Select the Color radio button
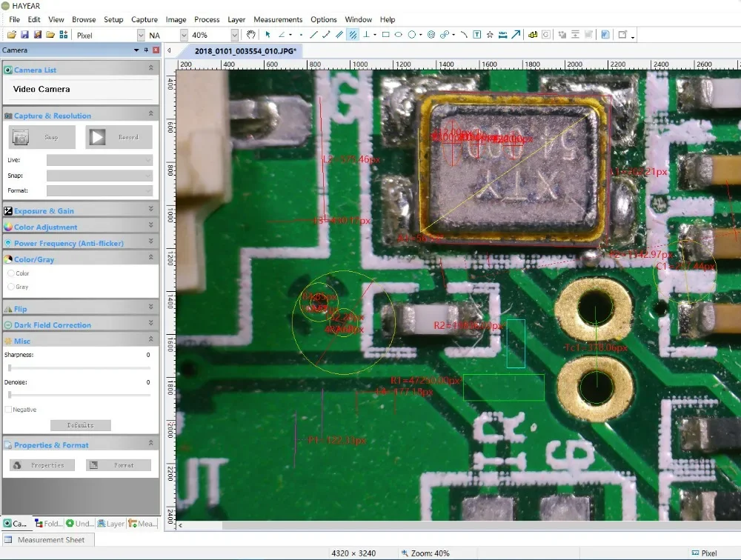 [12, 273]
